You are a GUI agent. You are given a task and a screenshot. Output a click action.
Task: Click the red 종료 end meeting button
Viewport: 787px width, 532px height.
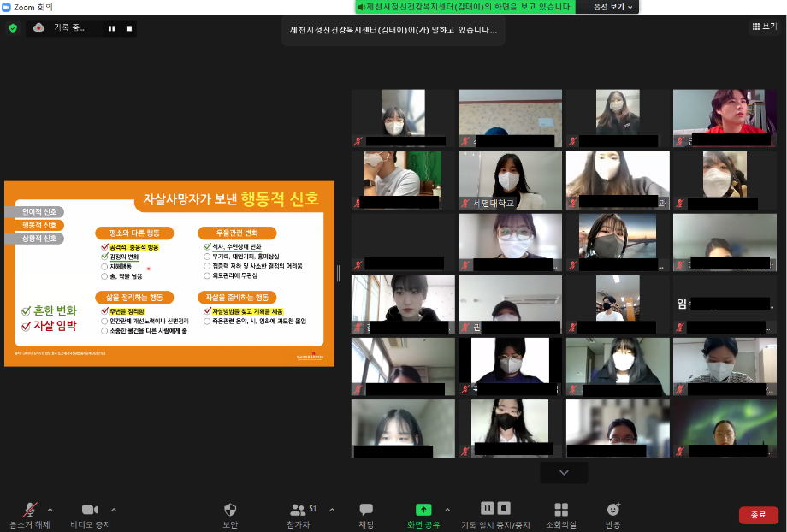758,515
